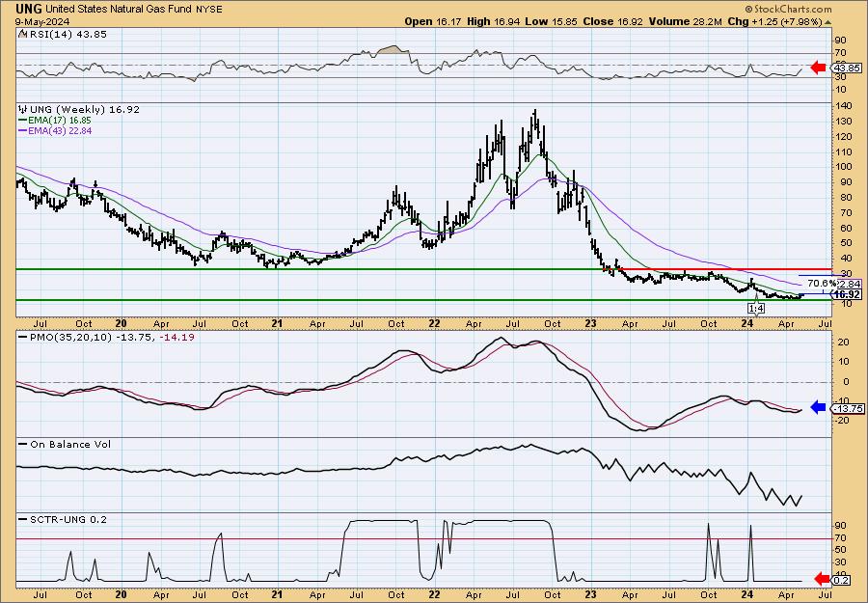Click the 16.92 price tag on axis
868x603 pixels.
tap(848, 294)
